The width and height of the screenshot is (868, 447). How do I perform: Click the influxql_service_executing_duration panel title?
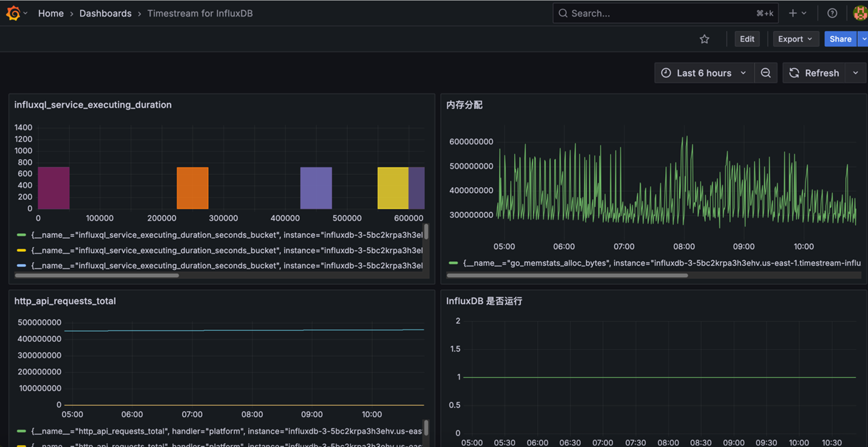[93, 105]
